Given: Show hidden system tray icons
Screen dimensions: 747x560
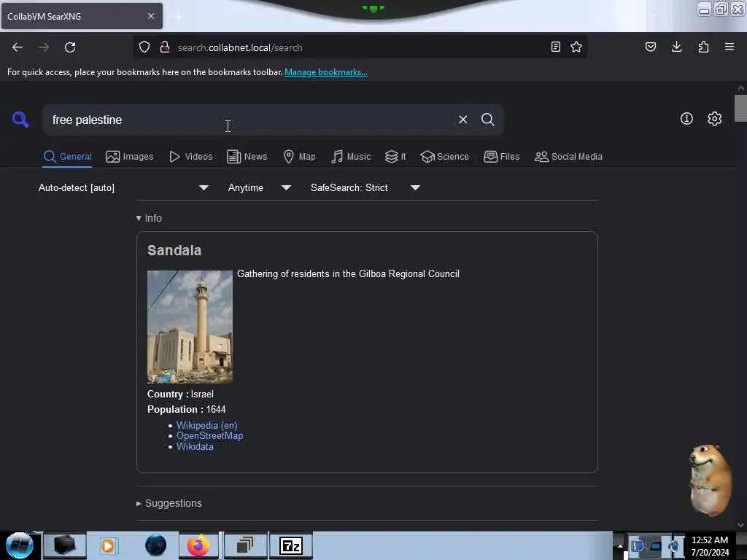Looking at the screenshot, I should [x=620, y=545].
